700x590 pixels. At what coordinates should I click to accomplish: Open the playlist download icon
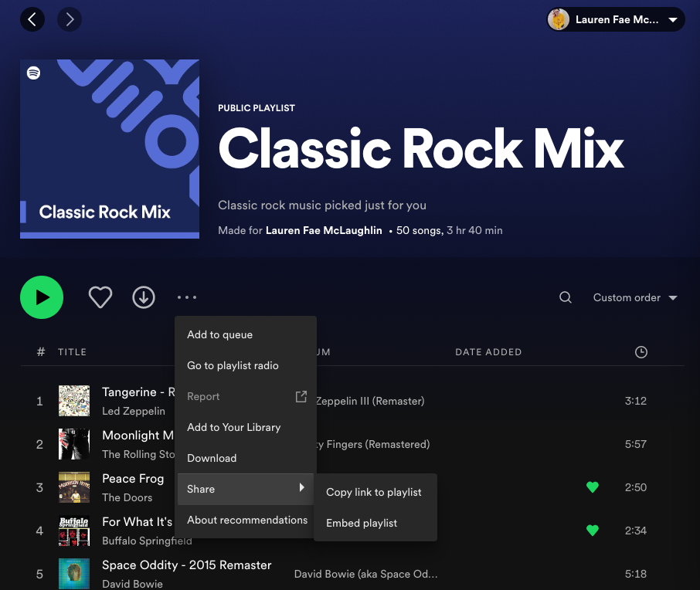pyautogui.click(x=144, y=297)
